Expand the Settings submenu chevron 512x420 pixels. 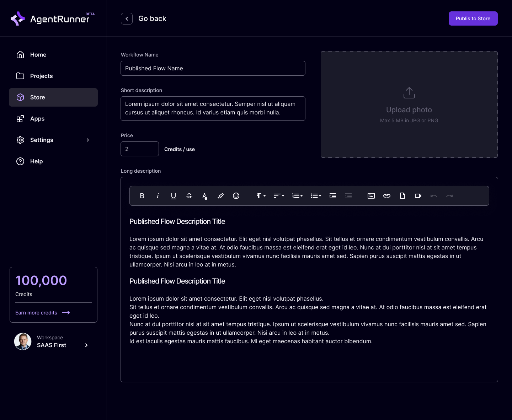click(x=88, y=140)
